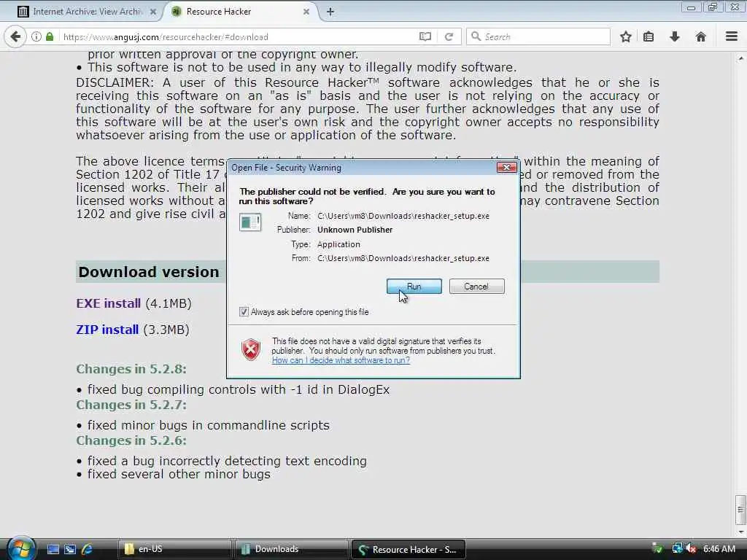Click the ZIP install download link
Viewport: 747px width, 560px height.
107,330
